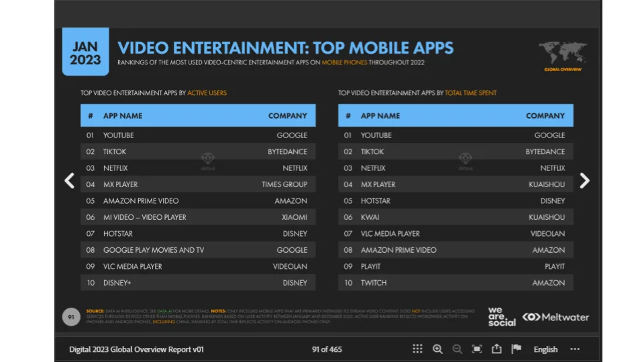
Task: Select MX PLAYER in total time spent table
Action: [378, 184]
